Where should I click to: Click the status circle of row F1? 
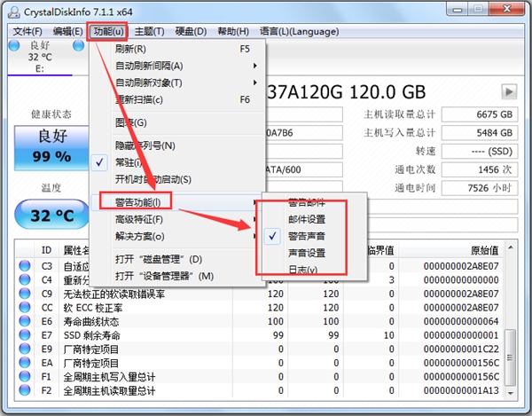coord(25,377)
